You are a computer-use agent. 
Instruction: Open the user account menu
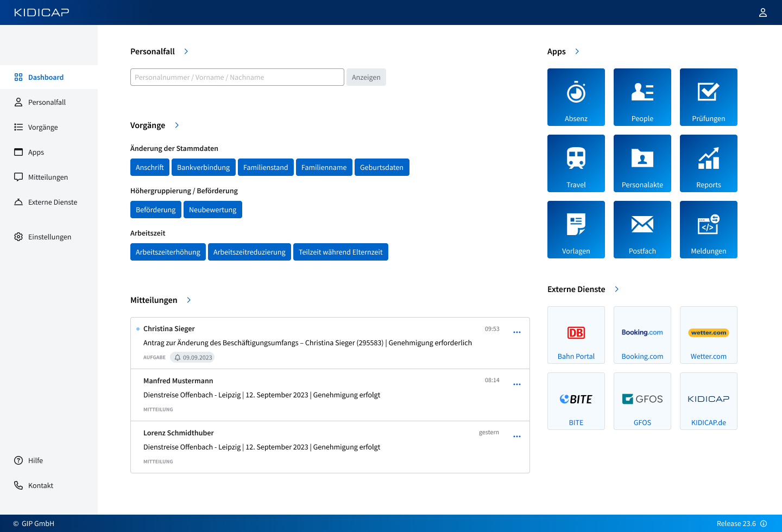(762, 12)
